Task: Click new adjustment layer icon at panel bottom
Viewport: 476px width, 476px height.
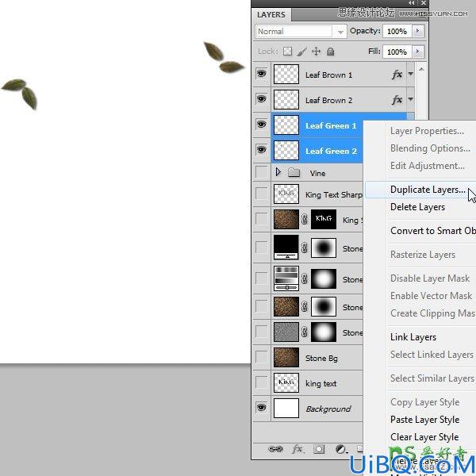Action: [x=341, y=449]
